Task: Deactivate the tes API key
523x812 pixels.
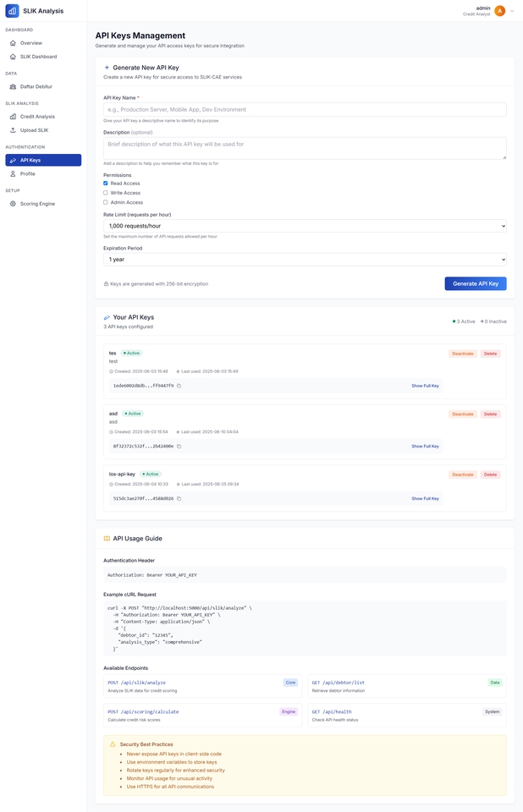Action: pyautogui.click(x=462, y=354)
